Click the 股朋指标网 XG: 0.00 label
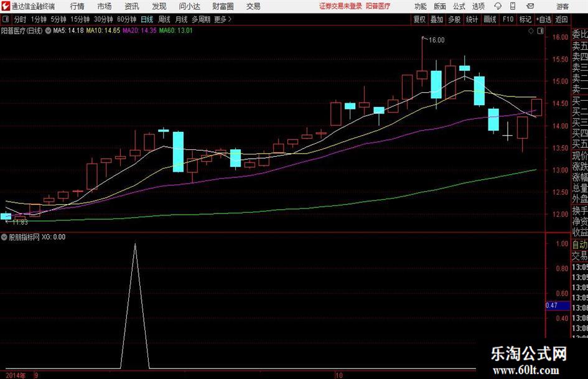The width and height of the screenshot is (588, 379). (37, 237)
